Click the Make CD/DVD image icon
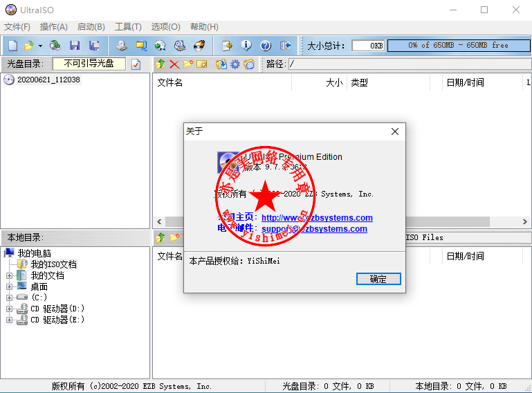The image size is (532, 393). [122, 46]
